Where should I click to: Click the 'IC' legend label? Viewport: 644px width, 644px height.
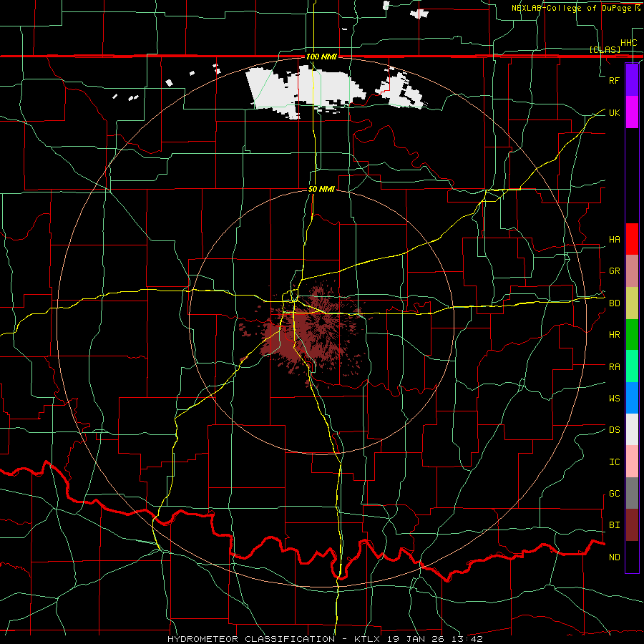(614, 462)
